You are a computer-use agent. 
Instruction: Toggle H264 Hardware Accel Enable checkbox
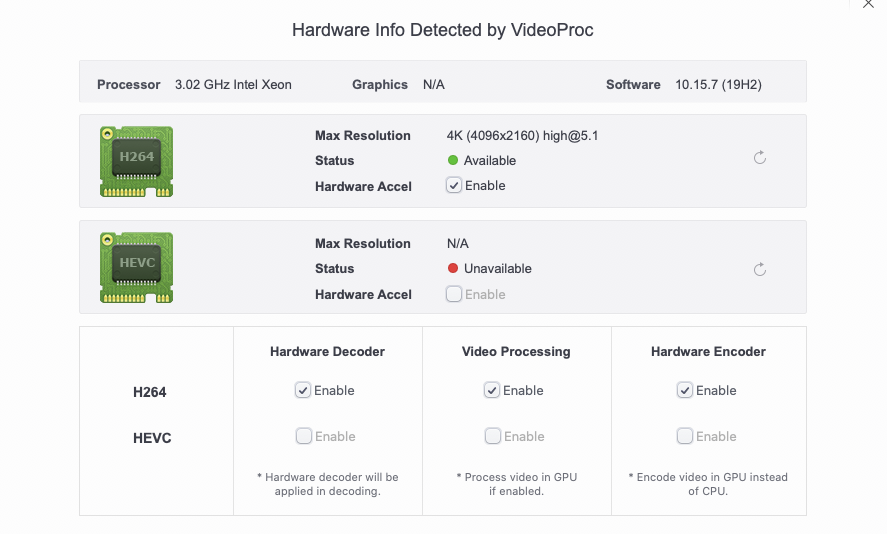click(454, 186)
